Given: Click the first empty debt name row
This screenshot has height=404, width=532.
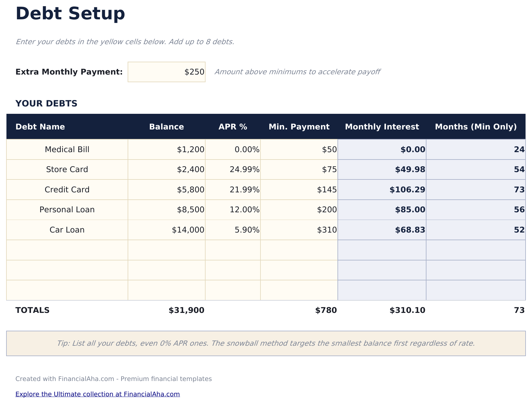Looking at the screenshot, I should point(67,250).
